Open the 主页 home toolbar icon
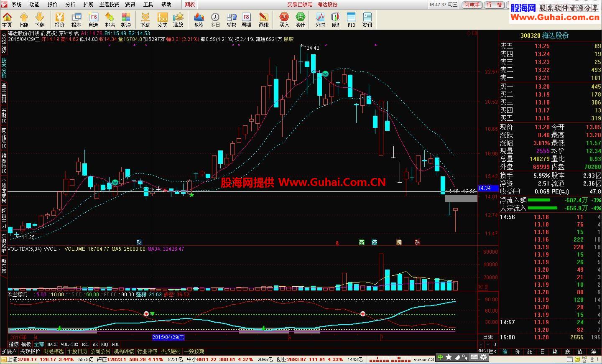 pyautogui.click(x=7, y=20)
